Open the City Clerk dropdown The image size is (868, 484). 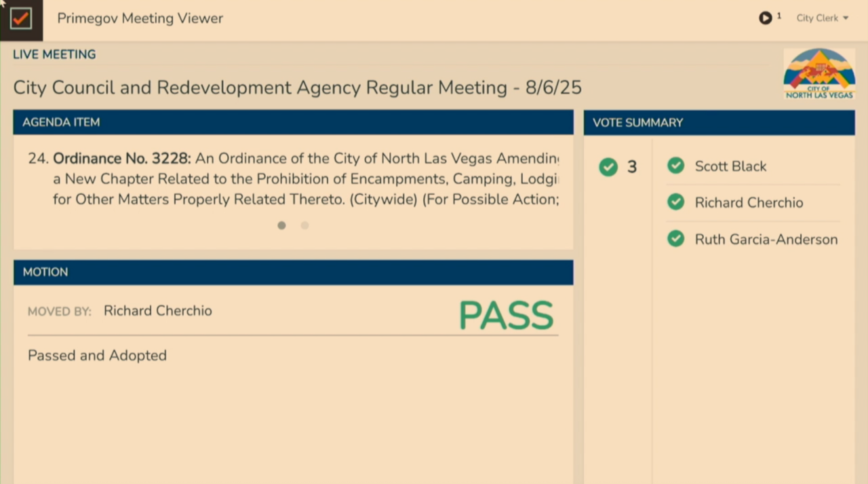click(x=817, y=18)
